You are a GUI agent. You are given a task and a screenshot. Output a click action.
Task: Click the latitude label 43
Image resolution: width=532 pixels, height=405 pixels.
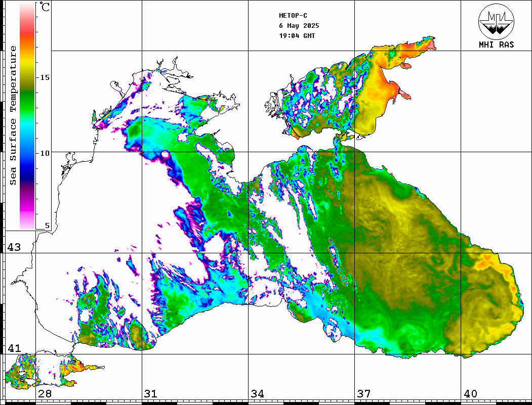(14, 247)
